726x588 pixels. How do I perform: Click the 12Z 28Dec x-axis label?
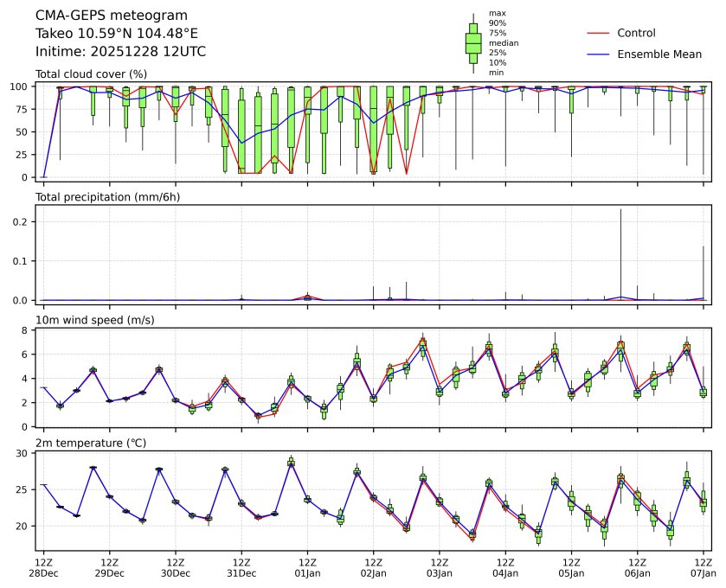click(43, 567)
